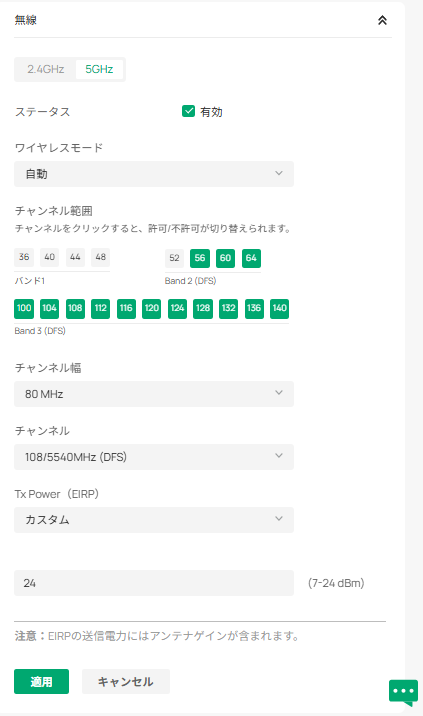Image resolution: width=423 pixels, height=716 pixels.
Task: Toggle channel 64 in Band 2
Action: click(x=251, y=258)
